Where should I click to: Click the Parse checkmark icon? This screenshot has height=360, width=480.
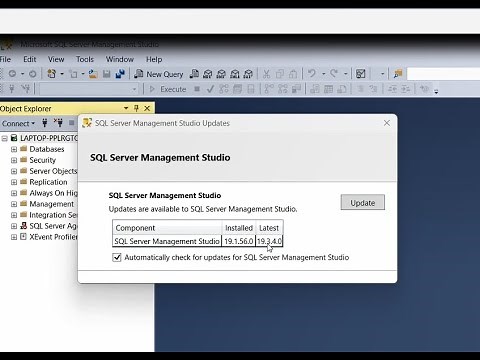(x=210, y=89)
